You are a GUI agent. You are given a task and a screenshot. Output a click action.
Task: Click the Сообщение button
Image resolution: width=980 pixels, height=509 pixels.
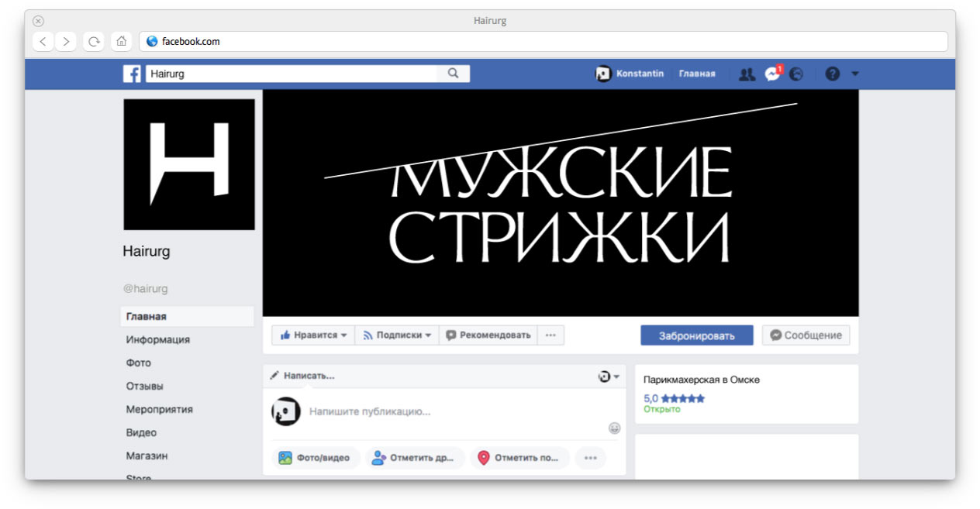806,335
